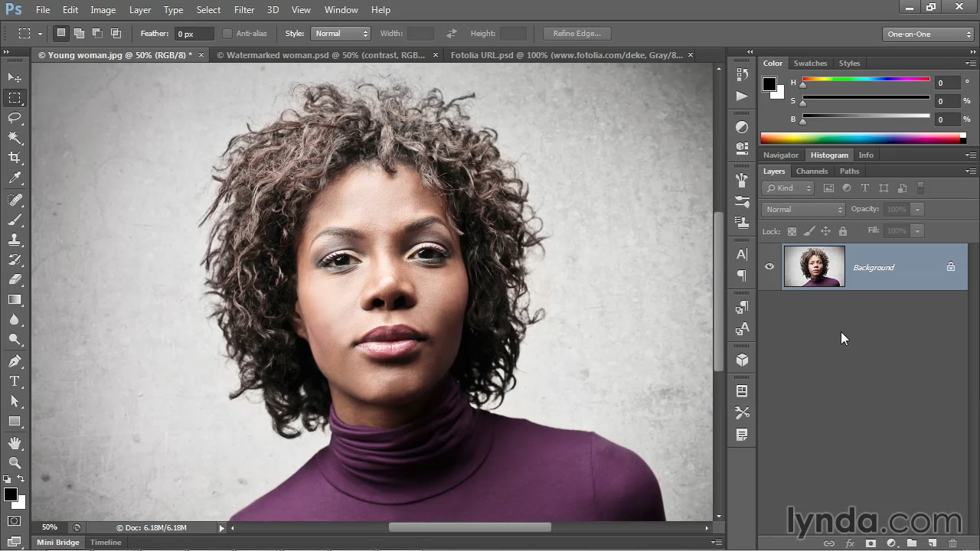Enable the Anti-alias checkbox

227,34
